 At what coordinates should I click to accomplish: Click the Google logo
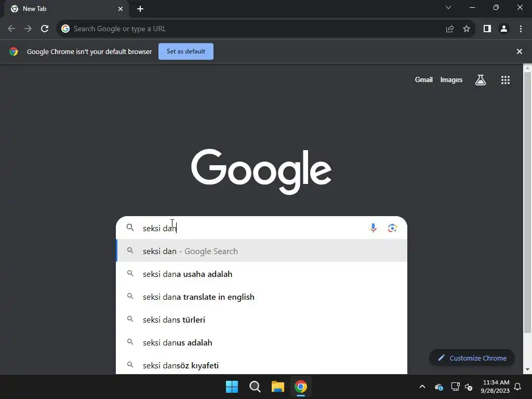coord(261,171)
